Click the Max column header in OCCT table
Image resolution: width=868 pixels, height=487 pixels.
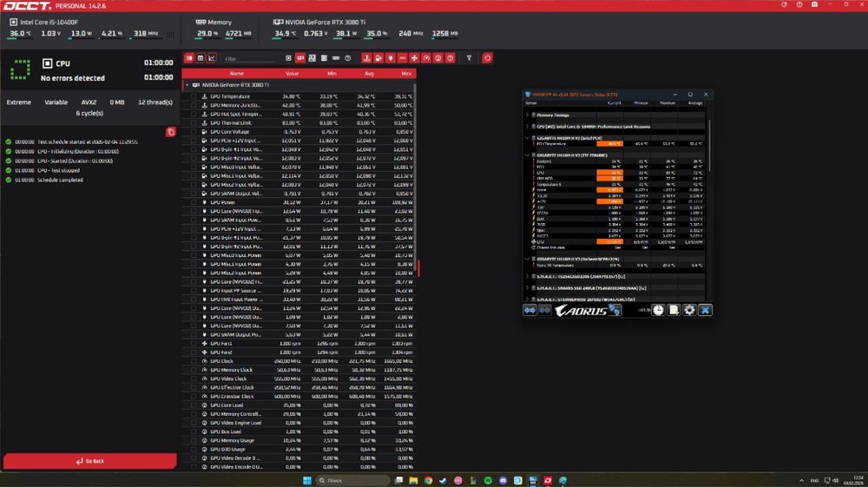(x=406, y=74)
